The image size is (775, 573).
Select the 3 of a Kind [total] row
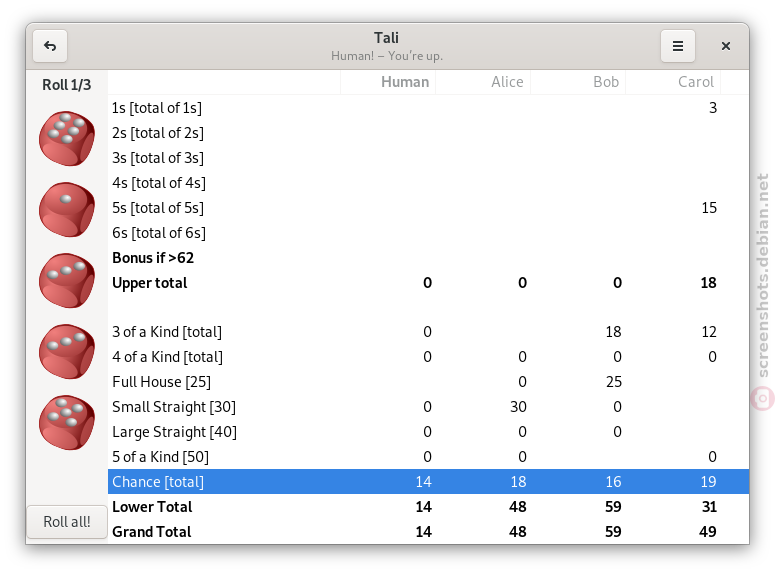pyautogui.click(x=428, y=332)
